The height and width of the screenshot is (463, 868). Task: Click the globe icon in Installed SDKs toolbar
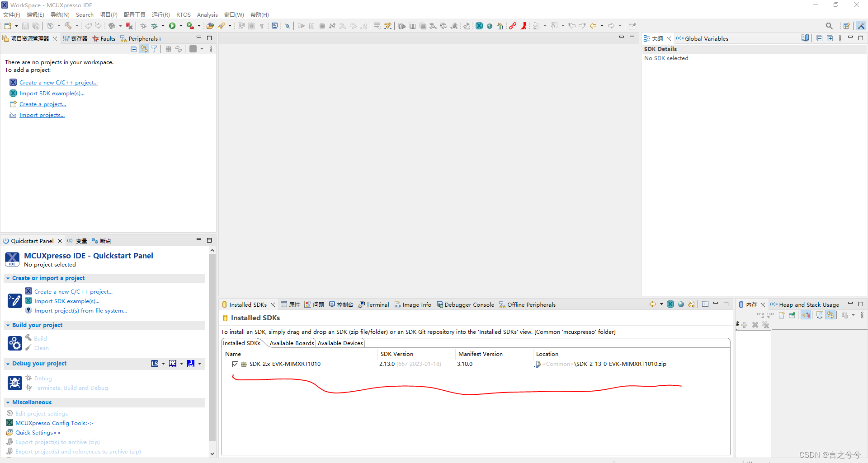point(681,304)
